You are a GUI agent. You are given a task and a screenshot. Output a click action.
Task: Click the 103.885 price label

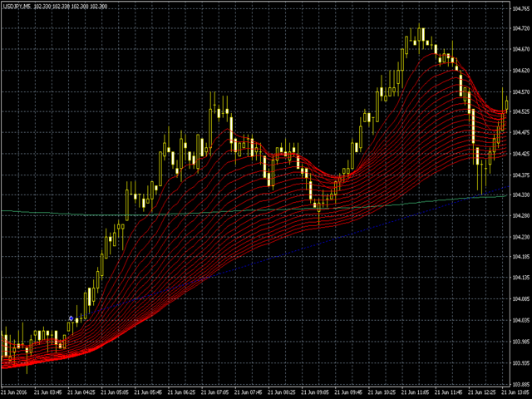521,384
